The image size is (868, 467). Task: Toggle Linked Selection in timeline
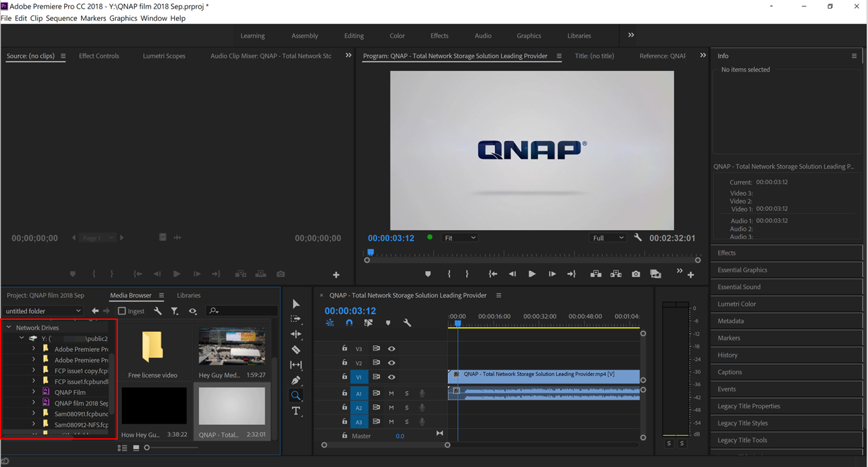click(368, 323)
